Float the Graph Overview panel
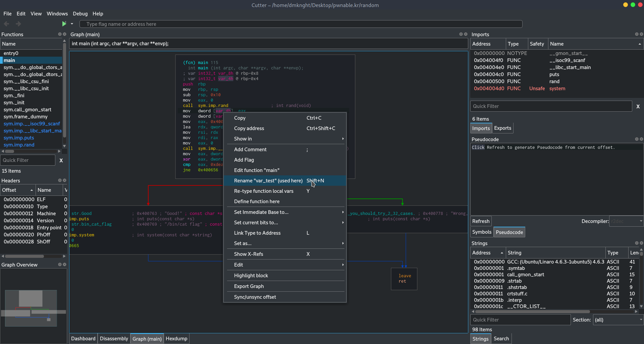 [x=60, y=265]
